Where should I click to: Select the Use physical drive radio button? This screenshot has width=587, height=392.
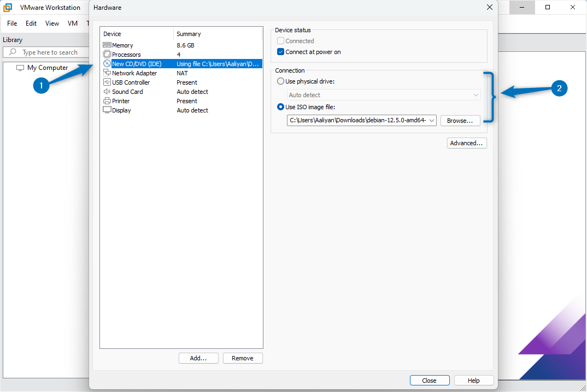(x=281, y=81)
